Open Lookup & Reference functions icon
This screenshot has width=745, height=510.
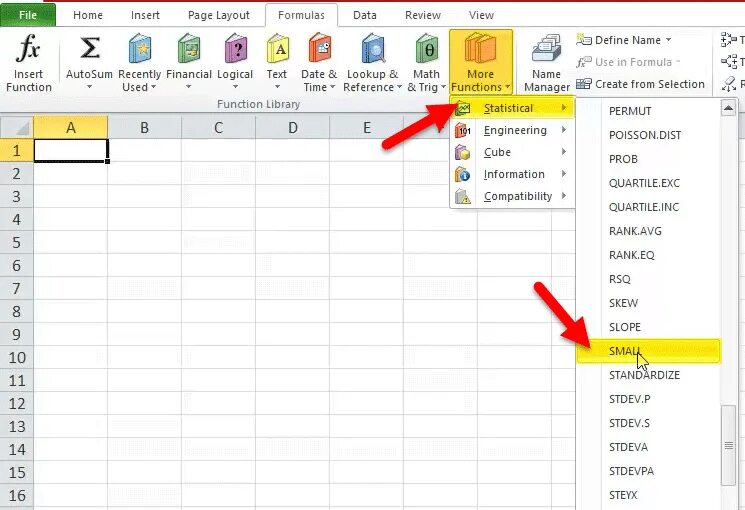pos(373,48)
